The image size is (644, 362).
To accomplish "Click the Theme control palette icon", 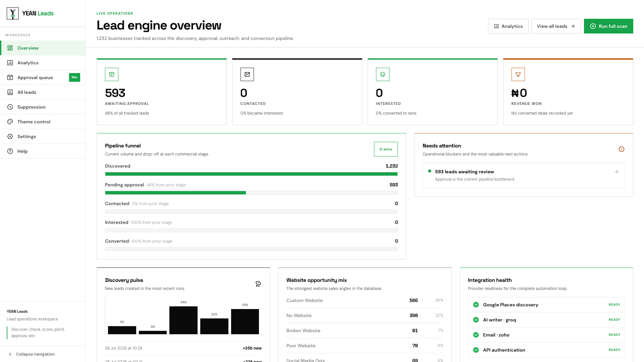I will (x=10, y=122).
